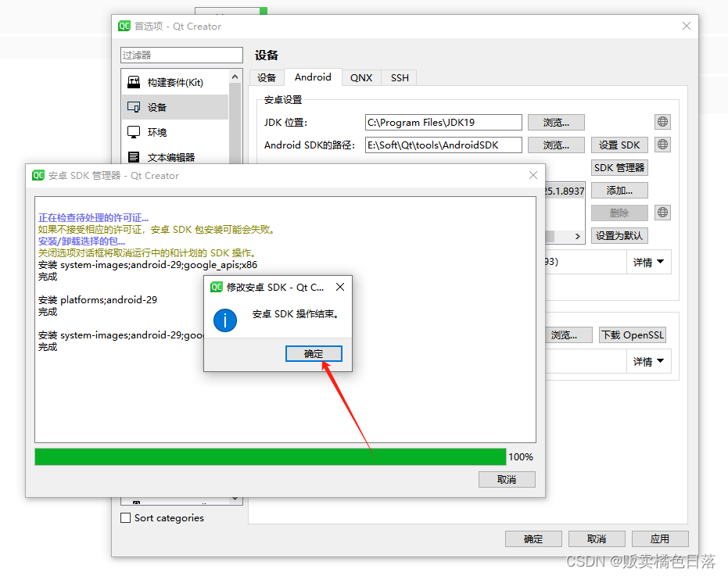Screen dimensions: 728x576
Task: Switch to the SSH tab
Action: point(399,77)
